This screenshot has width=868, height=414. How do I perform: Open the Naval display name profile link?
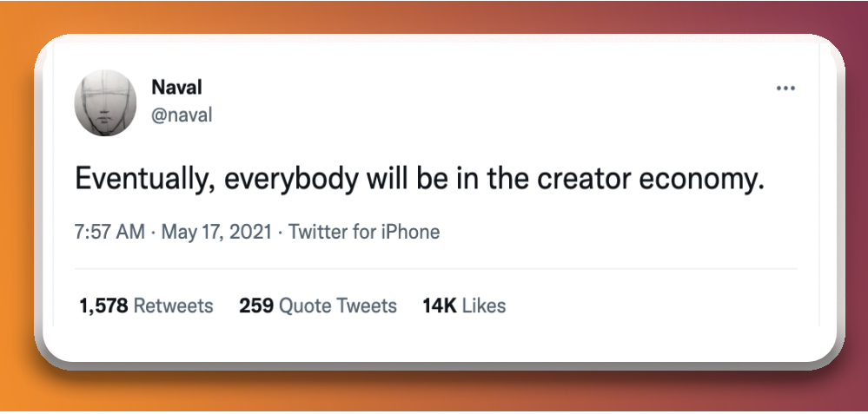click(176, 88)
